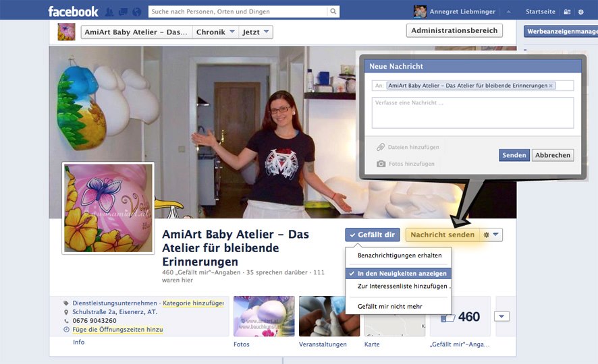The height and width of the screenshot is (364, 598).
Task: Toggle the Gefällt dir like button
Action: click(x=373, y=235)
